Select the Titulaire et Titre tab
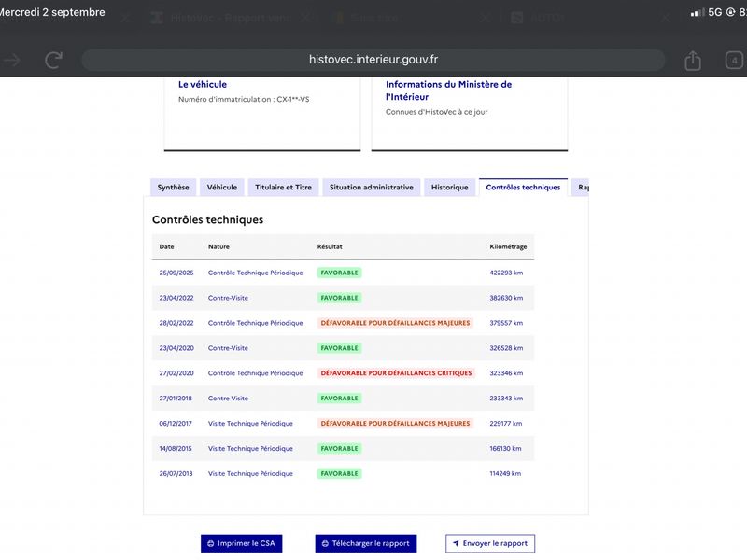The width and height of the screenshot is (747, 560). (x=283, y=188)
